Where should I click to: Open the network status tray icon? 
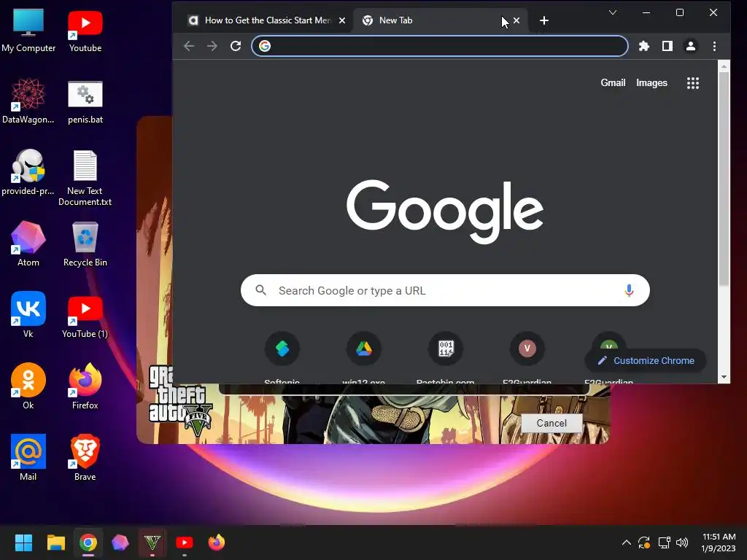tap(664, 542)
